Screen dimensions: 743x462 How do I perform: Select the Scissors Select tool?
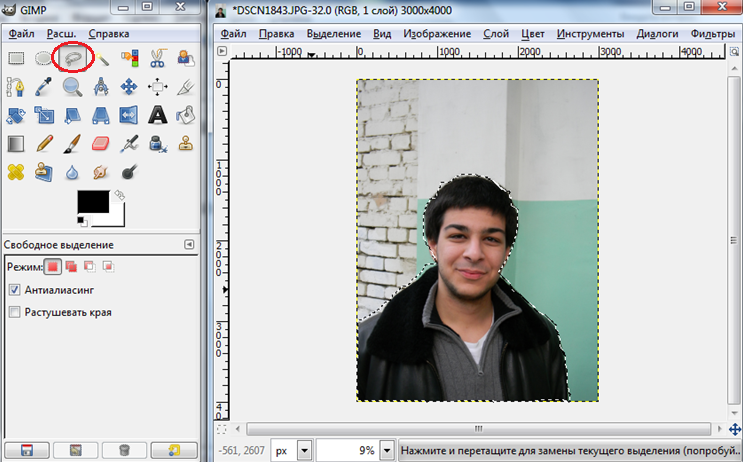(158, 58)
